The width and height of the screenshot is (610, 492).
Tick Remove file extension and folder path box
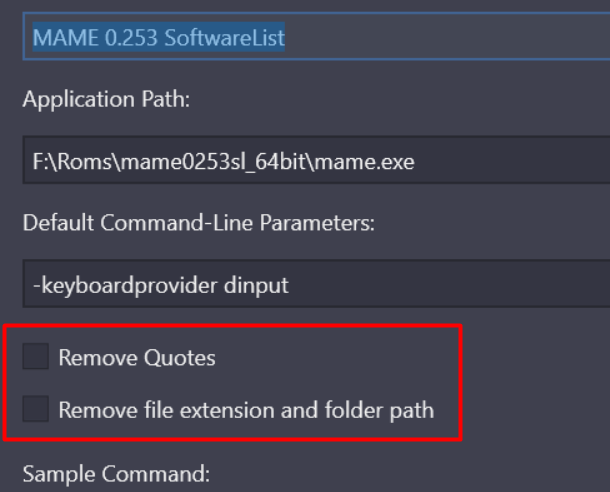[35, 409]
